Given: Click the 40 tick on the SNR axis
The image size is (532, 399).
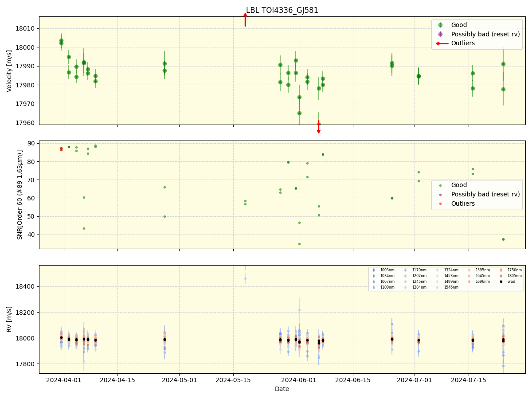Looking at the screenshot, I should (x=32, y=235).
